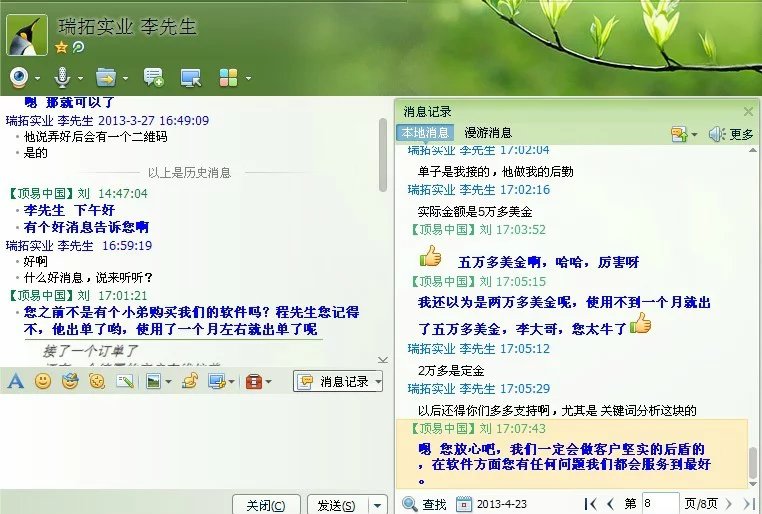Viewport: 762px width, 514px height.
Task: Click the thumbs-up emoji before 五万多美金啊
Action: pyautogui.click(x=430, y=256)
